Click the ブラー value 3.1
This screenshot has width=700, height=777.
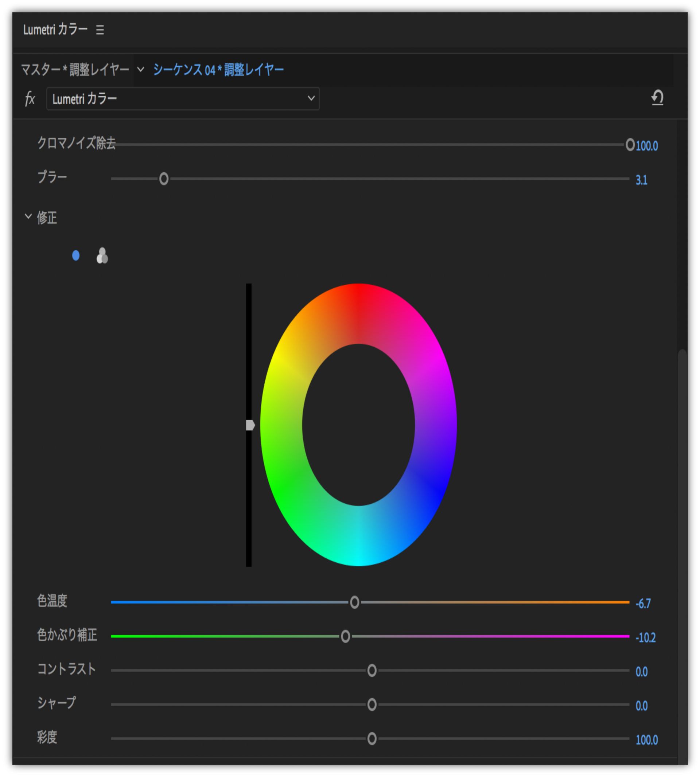coord(641,180)
